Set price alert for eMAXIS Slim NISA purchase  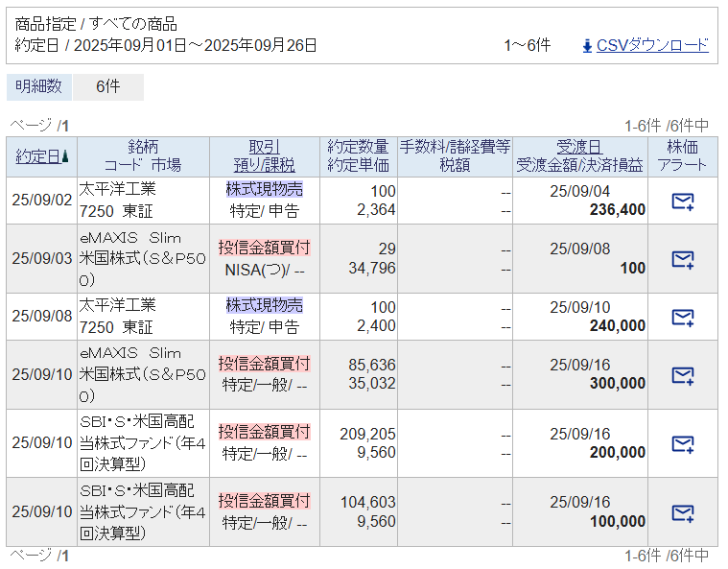[x=682, y=259]
